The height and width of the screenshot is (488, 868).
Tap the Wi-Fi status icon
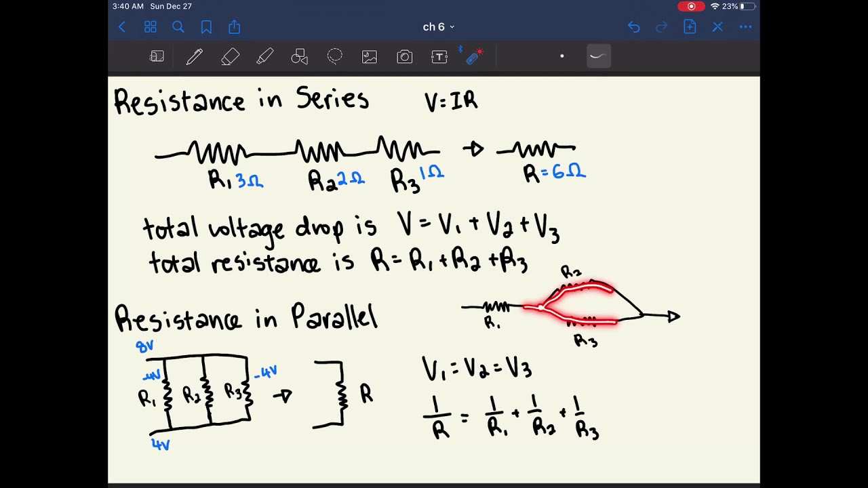(715, 6)
